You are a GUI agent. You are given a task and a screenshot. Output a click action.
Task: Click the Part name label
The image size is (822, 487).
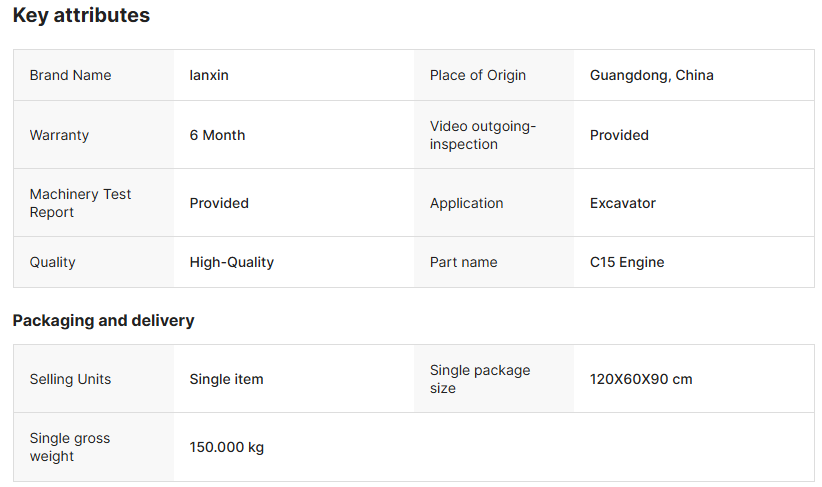point(463,262)
